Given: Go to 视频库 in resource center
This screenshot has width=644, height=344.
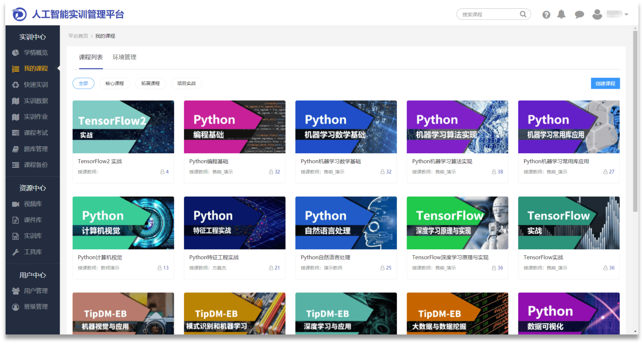Looking at the screenshot, I should tap(33, 204).
